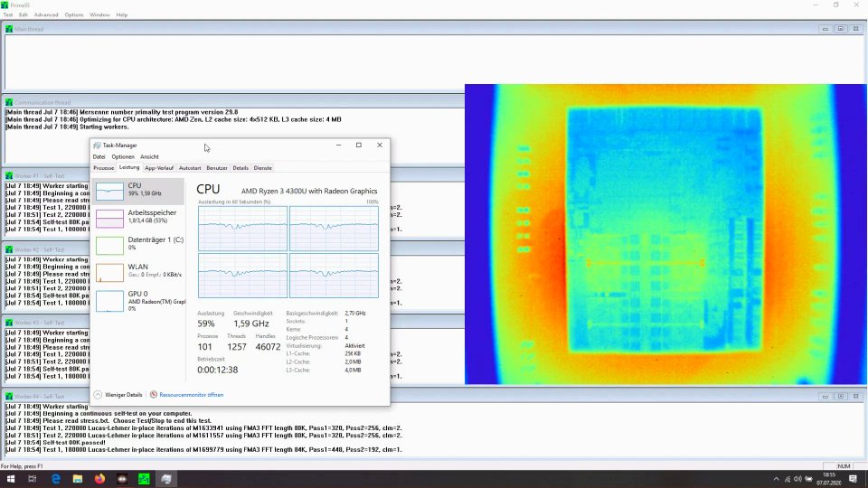
Task: Click the Worker #1 window icon
Action: pos(9,176)
